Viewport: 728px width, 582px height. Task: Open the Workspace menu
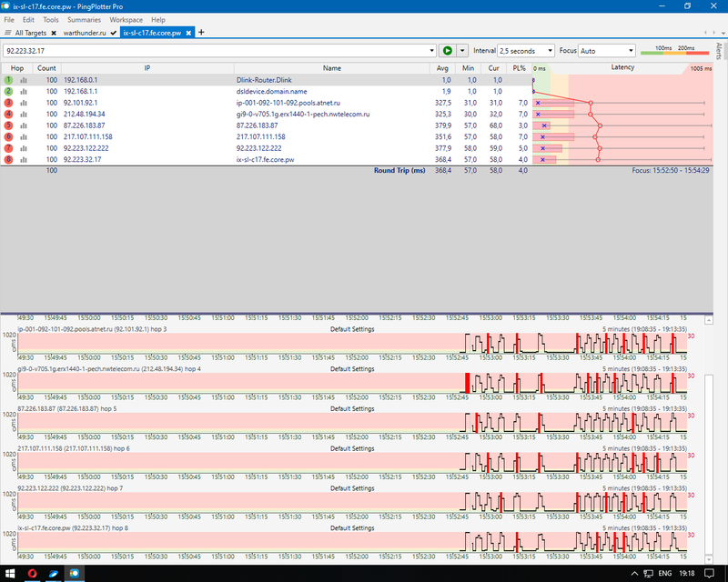(x=126, y=20)
